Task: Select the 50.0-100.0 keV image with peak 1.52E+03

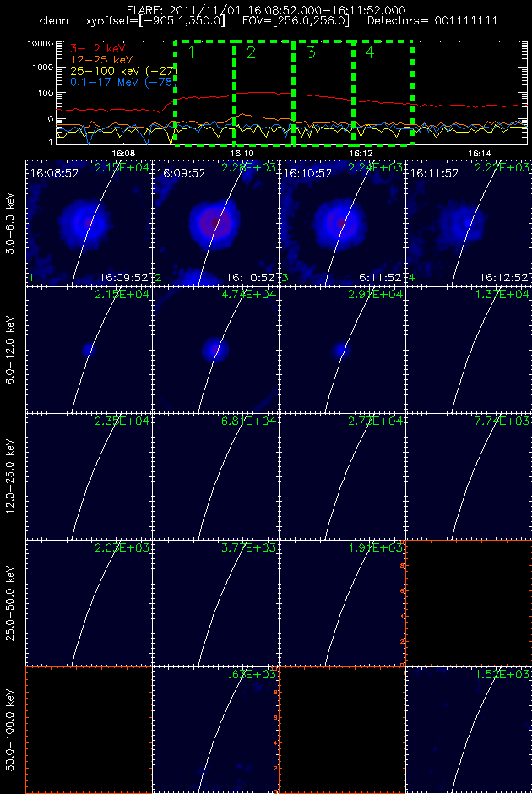Action: click(469, 730)
